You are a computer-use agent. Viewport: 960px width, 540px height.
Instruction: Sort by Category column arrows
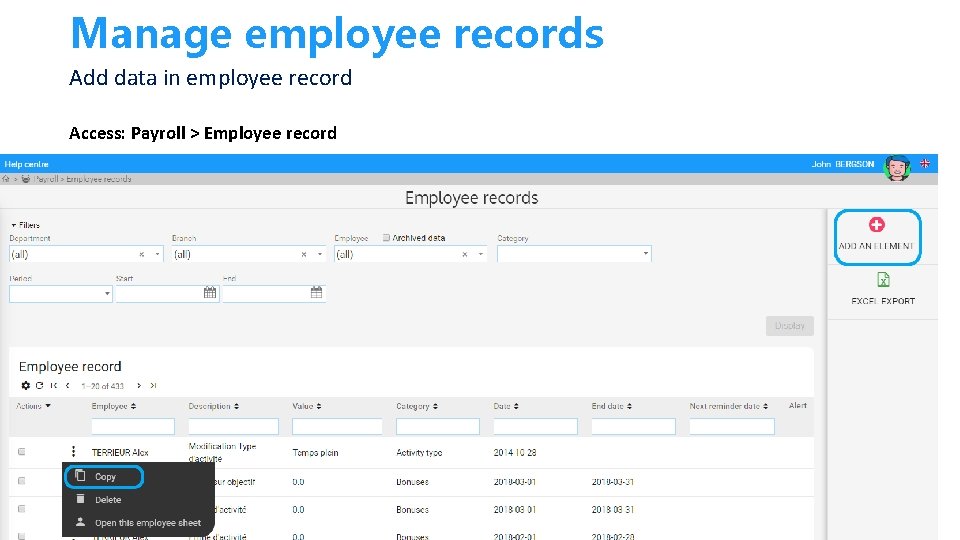(435, 406)
